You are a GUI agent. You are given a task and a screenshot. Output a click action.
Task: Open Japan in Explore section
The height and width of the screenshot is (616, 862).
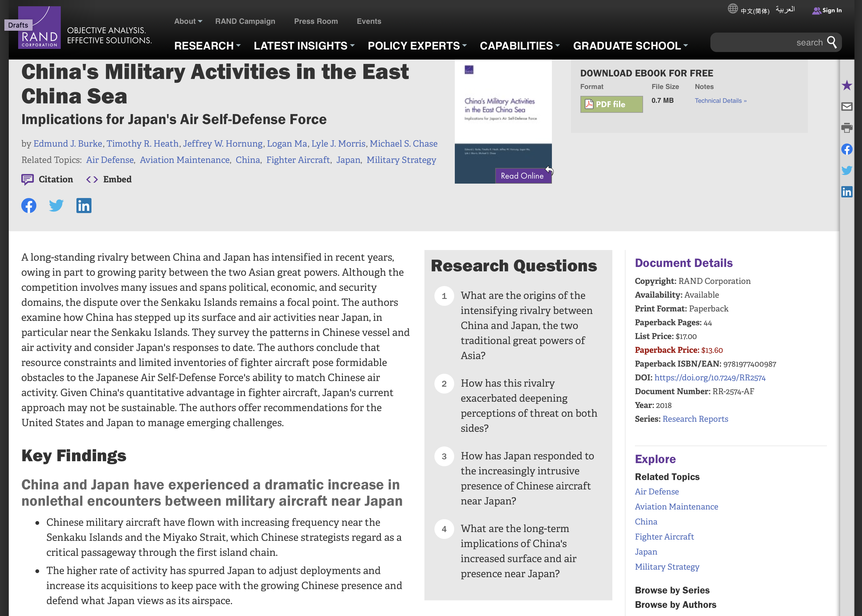(x=646, y=552)
